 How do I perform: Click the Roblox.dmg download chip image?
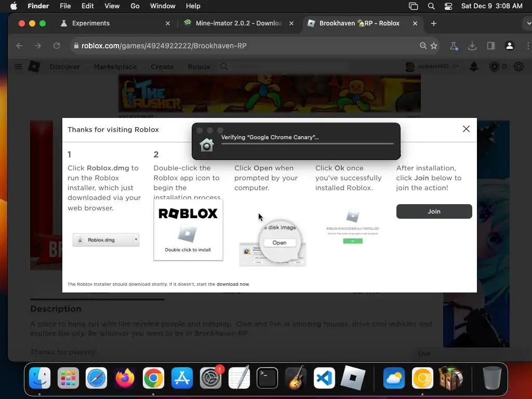click(106, 240)
